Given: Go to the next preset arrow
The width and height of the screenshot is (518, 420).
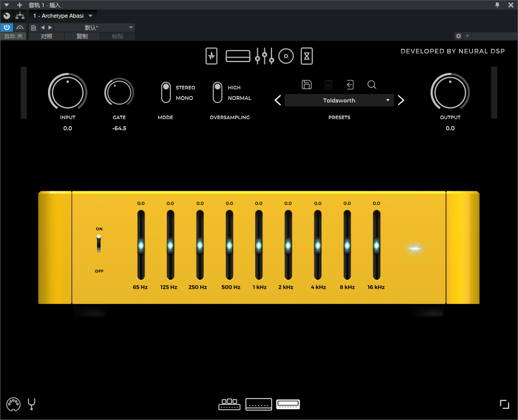Looking at the screenshot, I should [401, 100].
